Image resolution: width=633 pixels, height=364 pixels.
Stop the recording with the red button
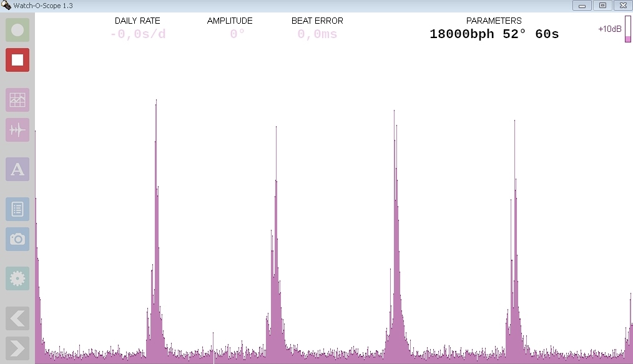(x=17, y=60)
